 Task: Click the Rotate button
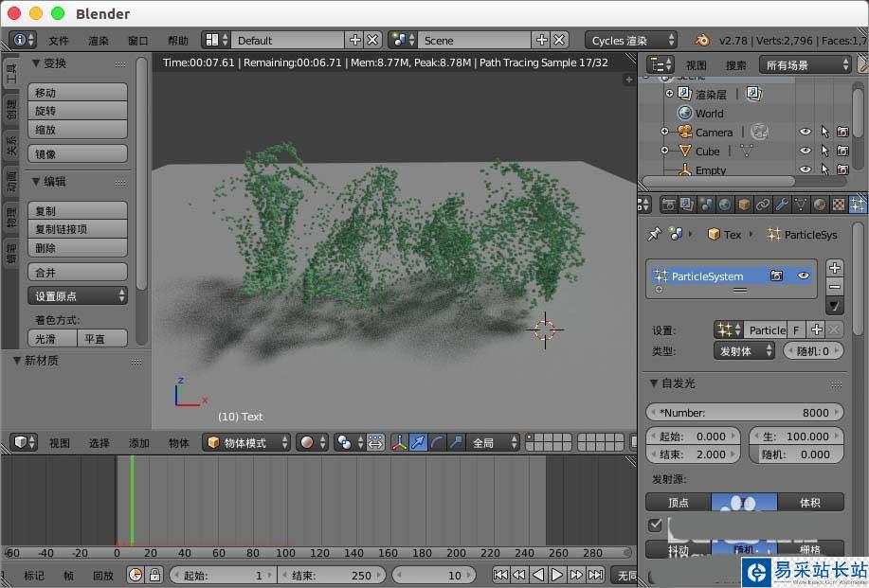pos(78,111)
